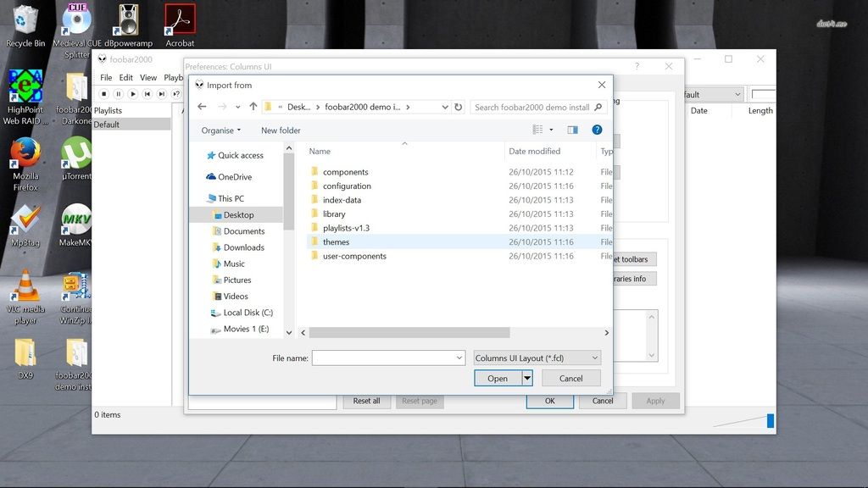
Task: Launch Mp3tag desktop icon
Action: coord(25,225)
